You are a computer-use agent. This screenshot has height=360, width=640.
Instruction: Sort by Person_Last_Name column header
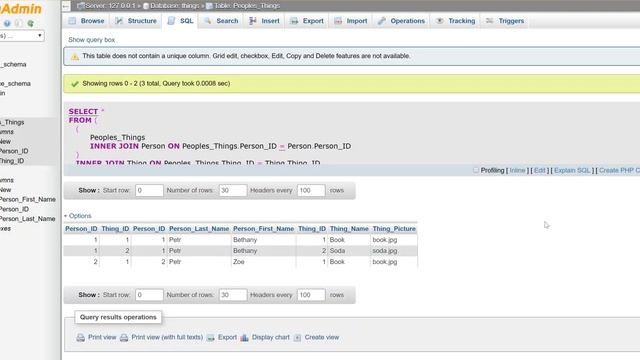[x=199, y=229]
